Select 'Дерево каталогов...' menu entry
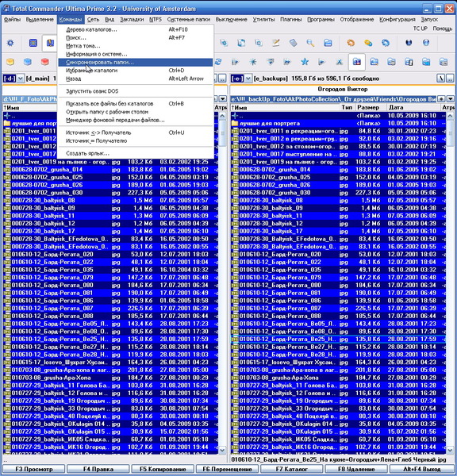457x476 pixels. 136,29
